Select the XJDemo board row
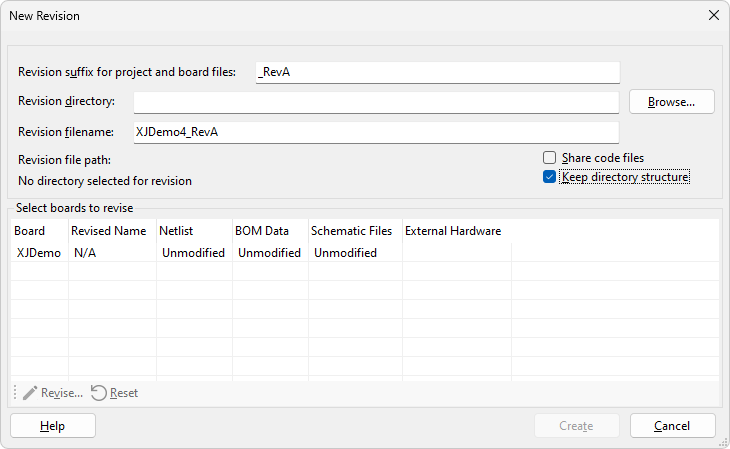The height and width of the screenshot is (449, 730). tap(39, 253)
